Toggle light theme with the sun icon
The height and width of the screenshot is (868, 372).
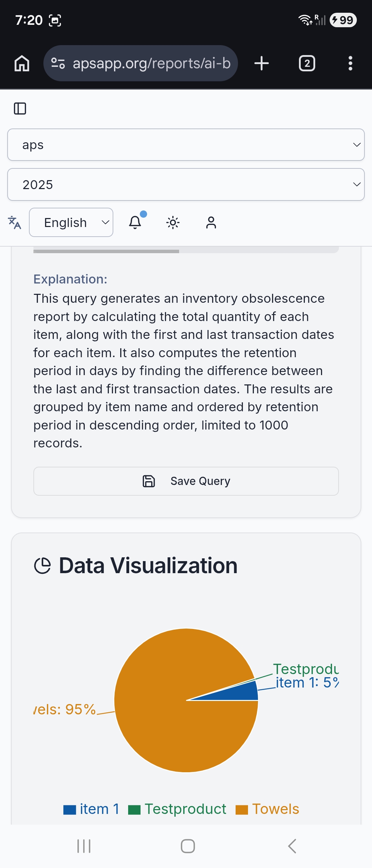[173, 223]
